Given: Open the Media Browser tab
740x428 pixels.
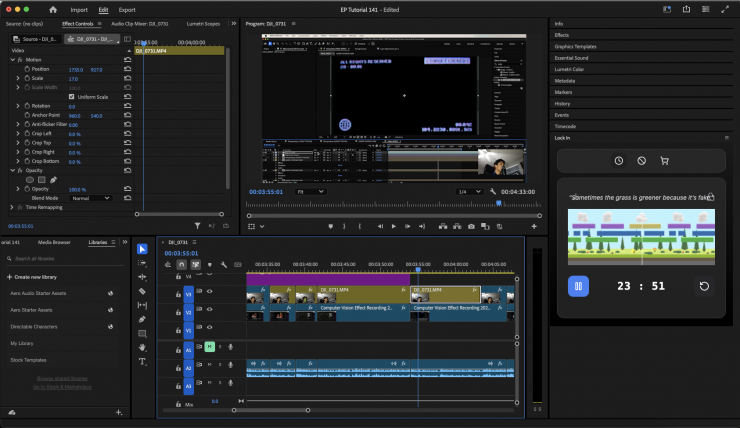Looking at the screenshot, I should point(54,242).
